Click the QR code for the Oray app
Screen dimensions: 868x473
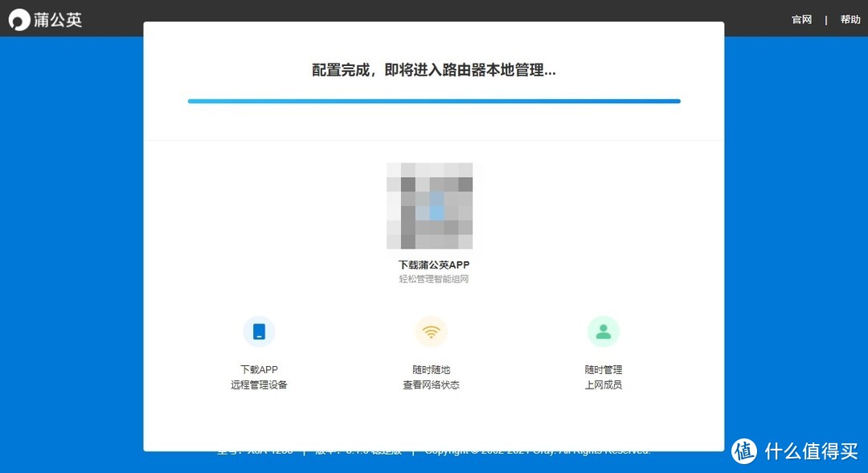pyautogui.click(x=430, y=206)
